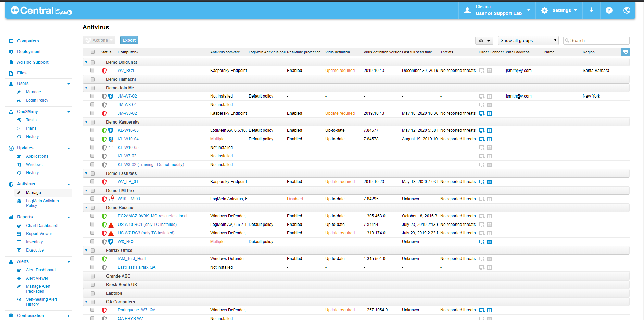Open the eye view options dropdown
Image resolution: width=644 pixels, height=320 pixels.
point(484,41)
